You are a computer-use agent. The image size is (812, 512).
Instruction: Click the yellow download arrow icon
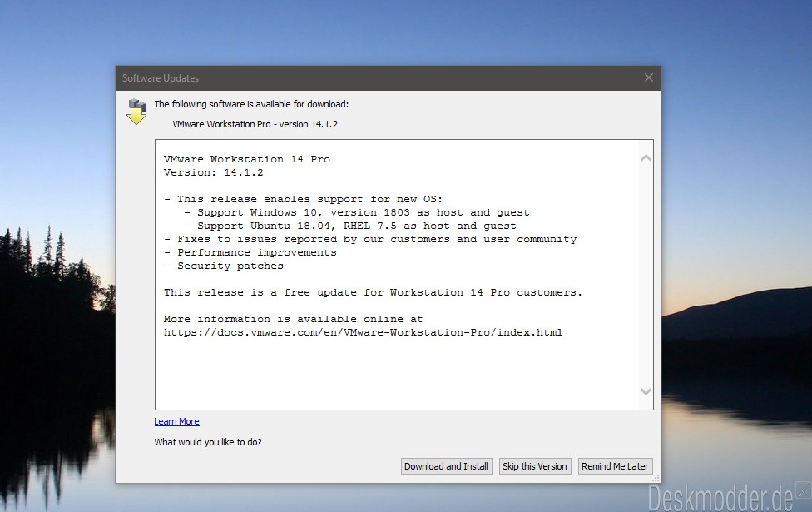tap(136, 112)
